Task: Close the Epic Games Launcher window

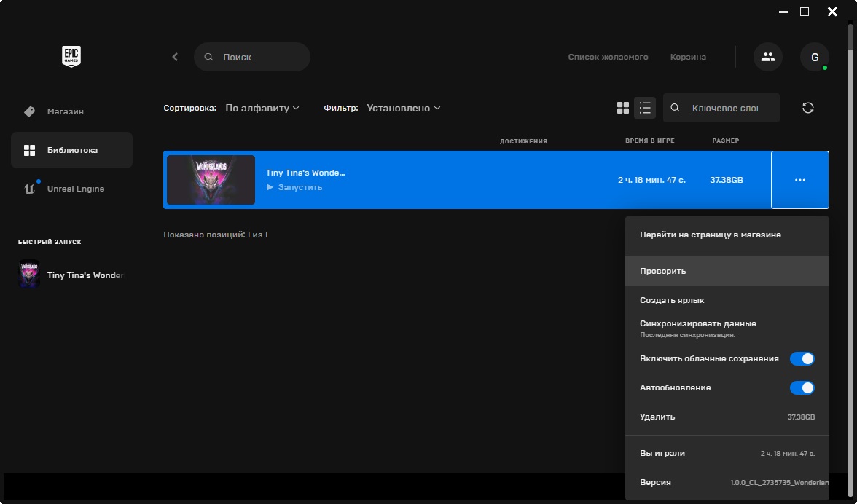Action: [x=832, y=12]
